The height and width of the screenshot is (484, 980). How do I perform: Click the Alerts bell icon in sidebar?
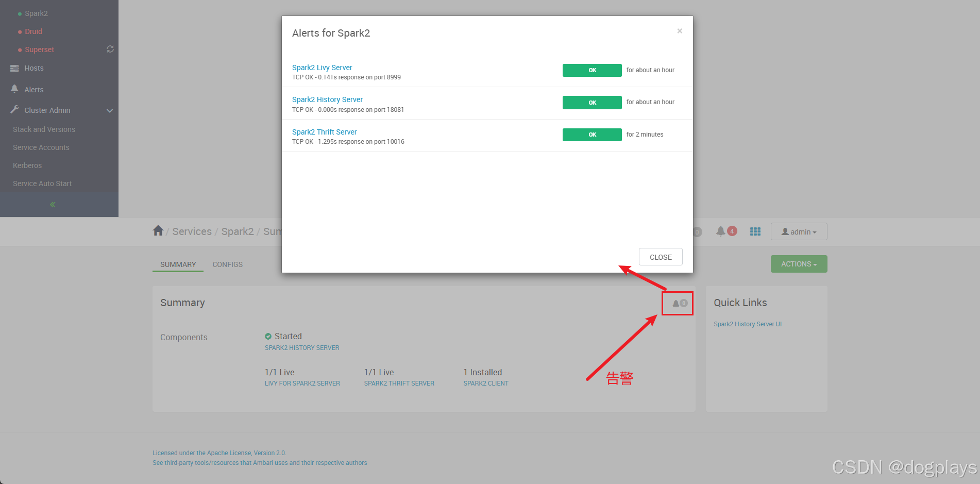tap(14, 89)
